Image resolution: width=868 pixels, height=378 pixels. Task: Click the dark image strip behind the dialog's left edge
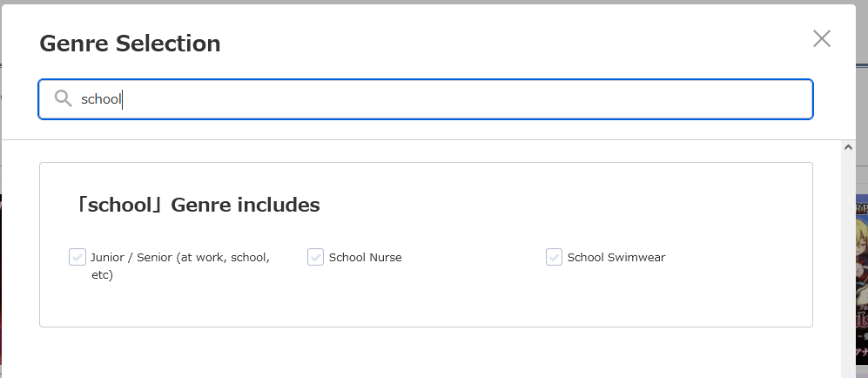click(x=1, y=279)
